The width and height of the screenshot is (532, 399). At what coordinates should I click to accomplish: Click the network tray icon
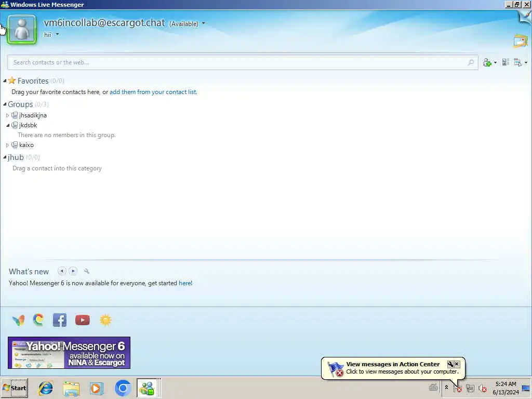[x=470, y=388]
